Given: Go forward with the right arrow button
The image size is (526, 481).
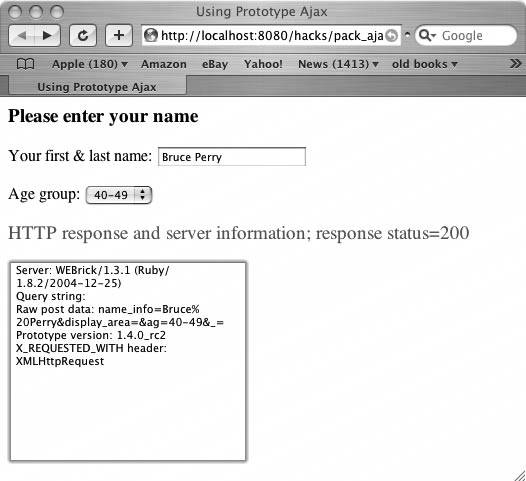Looking at the screenshot, I should [x=47, y=35].
